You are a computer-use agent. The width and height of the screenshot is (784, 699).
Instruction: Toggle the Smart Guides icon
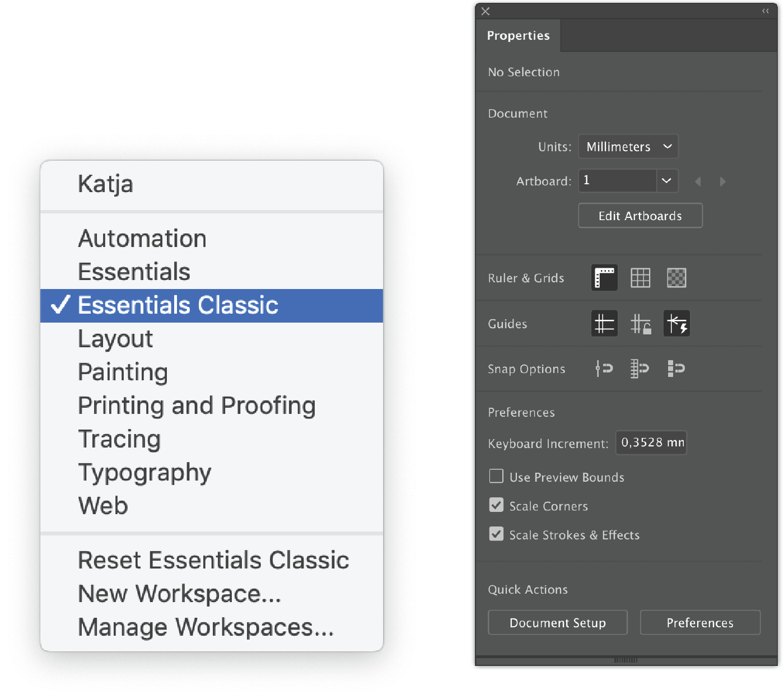(x=676, y=324)
